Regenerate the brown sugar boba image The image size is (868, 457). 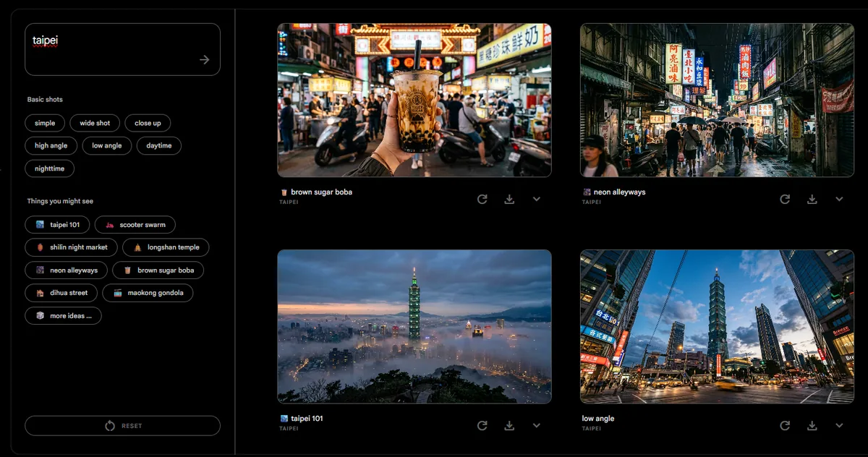coord(482,199)
